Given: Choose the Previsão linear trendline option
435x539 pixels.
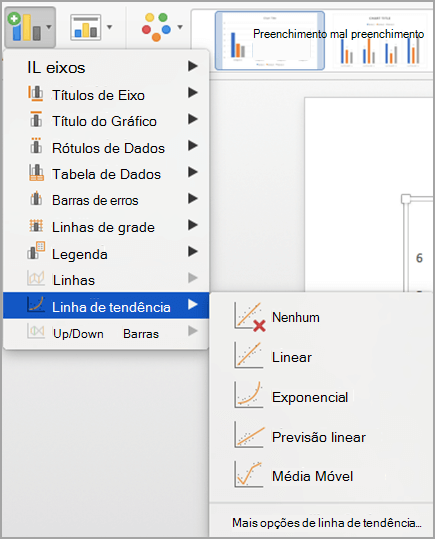Looking at the screenshot, I should [x=321, y=437].
